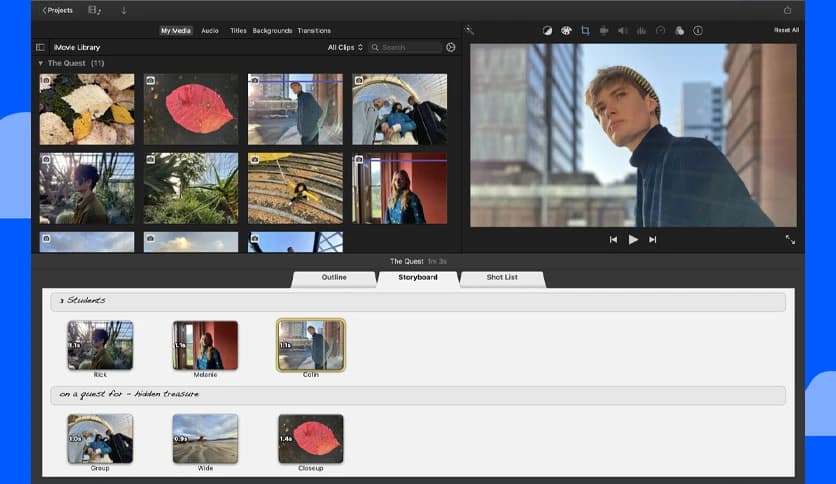The height and width of the screenshot is (484, 836).
Task: Select the Rick storyboard clip
Action: (100, 345)
